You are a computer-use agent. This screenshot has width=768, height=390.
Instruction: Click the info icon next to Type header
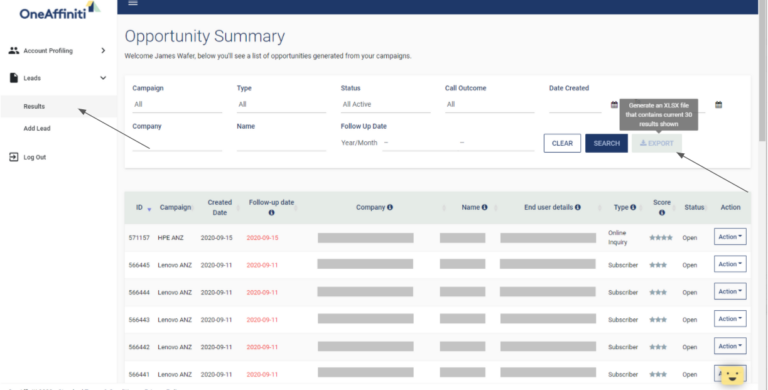pos(633,207)
